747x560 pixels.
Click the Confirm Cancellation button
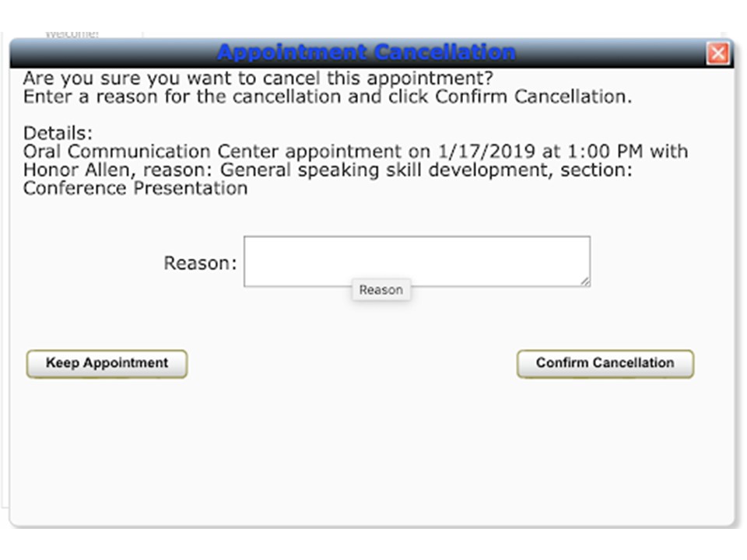tap(605, 364)
